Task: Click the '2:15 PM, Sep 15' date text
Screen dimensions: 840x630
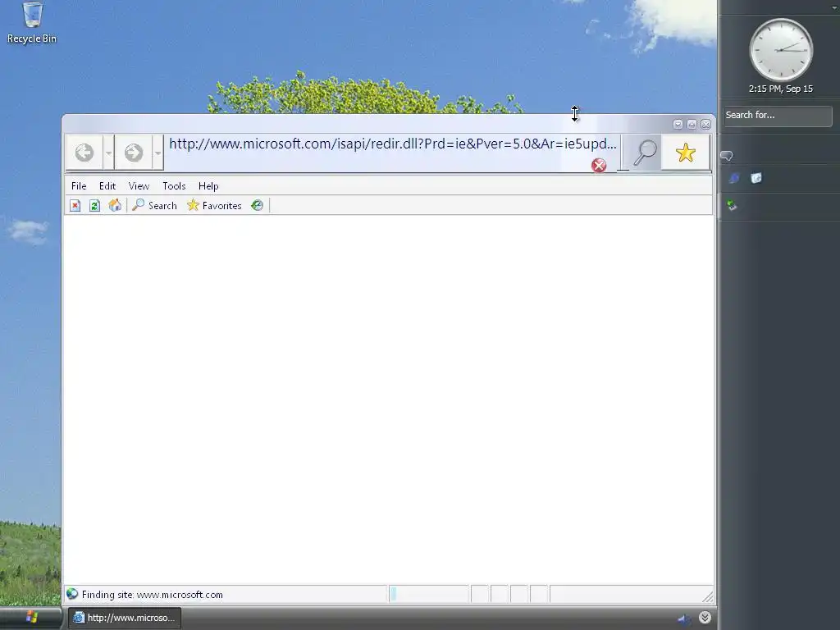Action: tap(781, 89)
